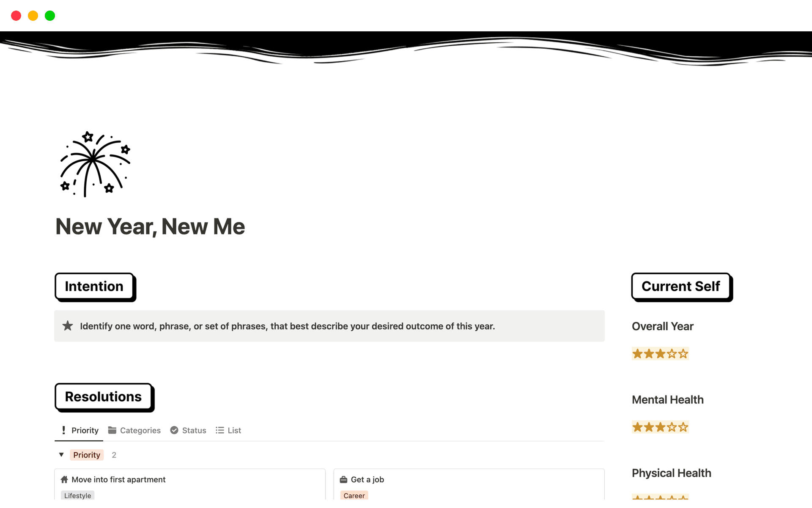812x508 pixels.
Task: Click the star icon in the Intention callout
Action: point(68,326)
